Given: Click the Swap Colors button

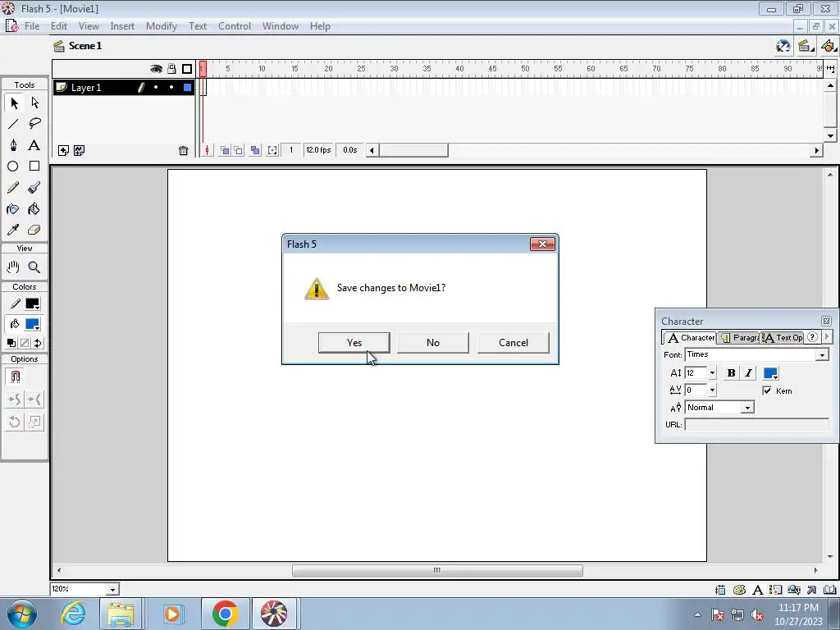Looking at the screenshot, I should coord(38,343).
